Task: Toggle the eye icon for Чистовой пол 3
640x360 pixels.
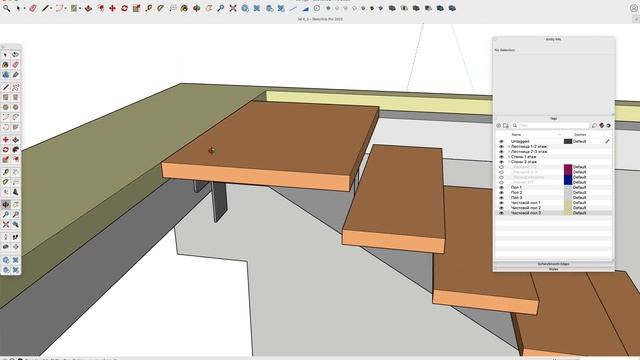Action: pyautogui.click(x=502, y=213)
